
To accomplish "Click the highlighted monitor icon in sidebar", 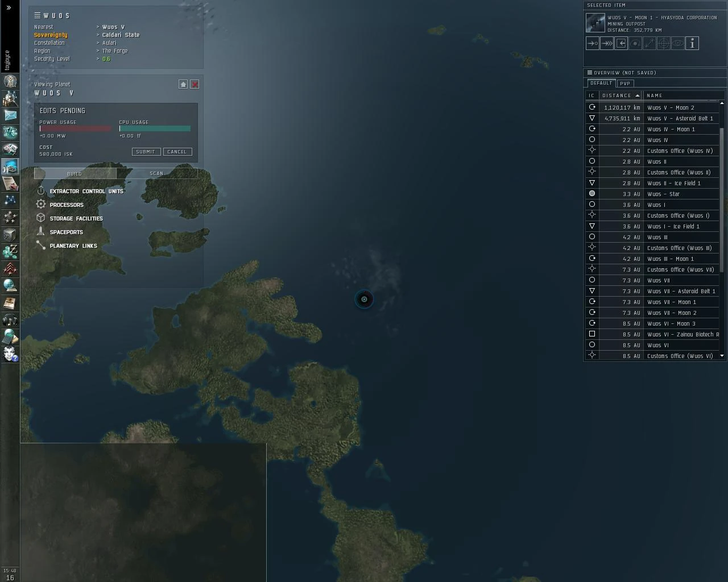I will coord(10,166).
